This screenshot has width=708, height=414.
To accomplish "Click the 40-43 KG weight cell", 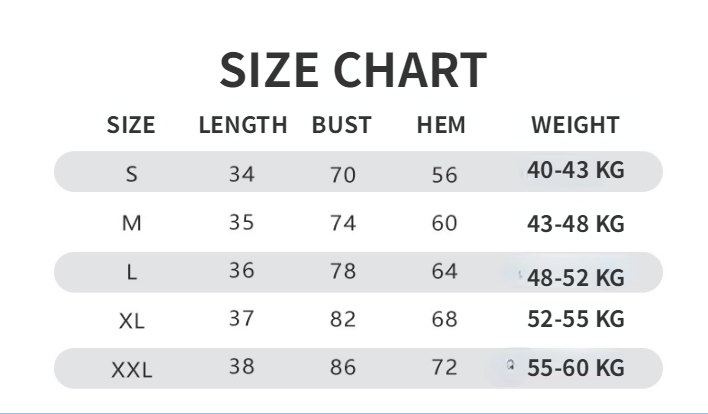I will pyautogui.click(x=575, y=171).
